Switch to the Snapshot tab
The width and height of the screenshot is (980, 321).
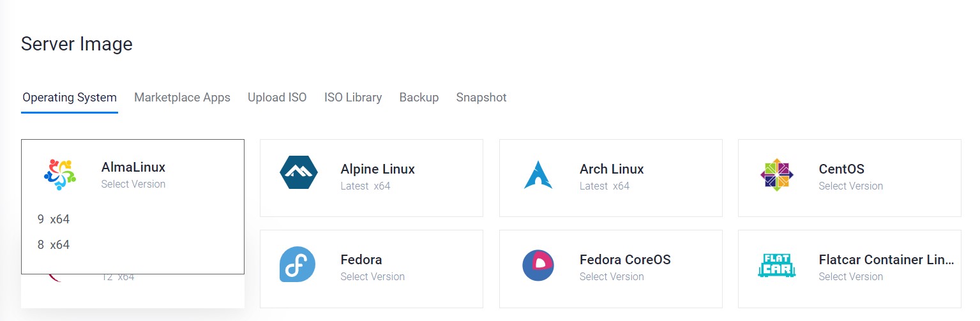click(481, 98)
